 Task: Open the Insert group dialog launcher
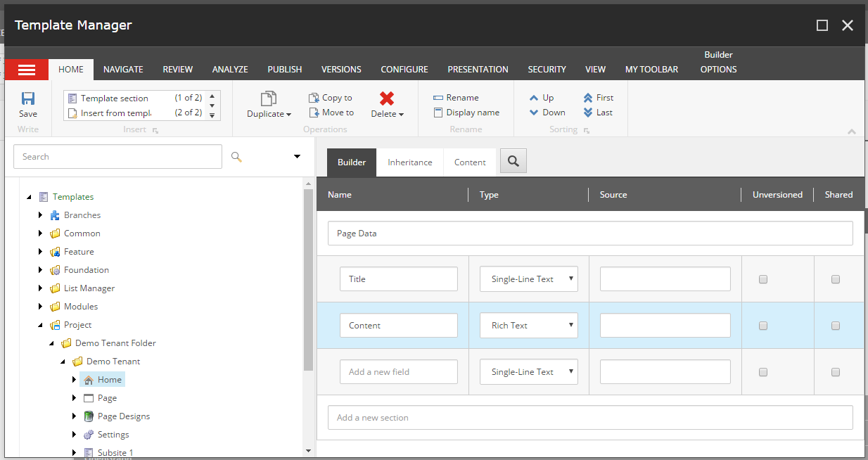(x=155, y=131)
